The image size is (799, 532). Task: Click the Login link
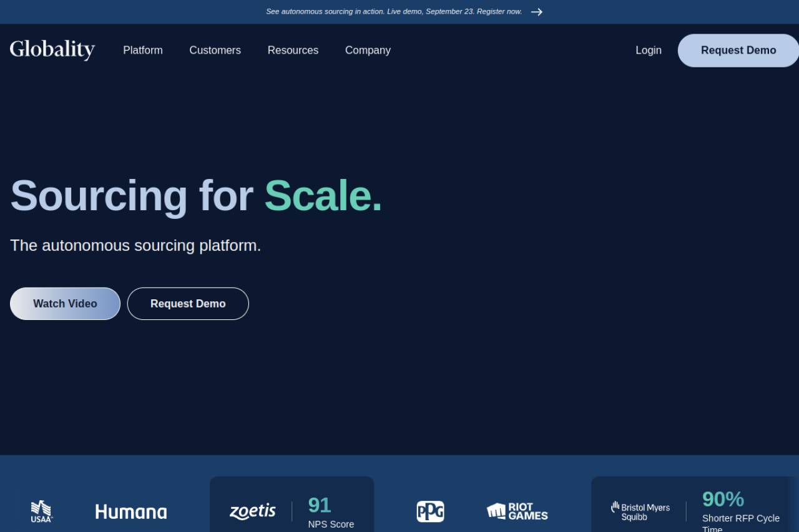coord(649,51)
